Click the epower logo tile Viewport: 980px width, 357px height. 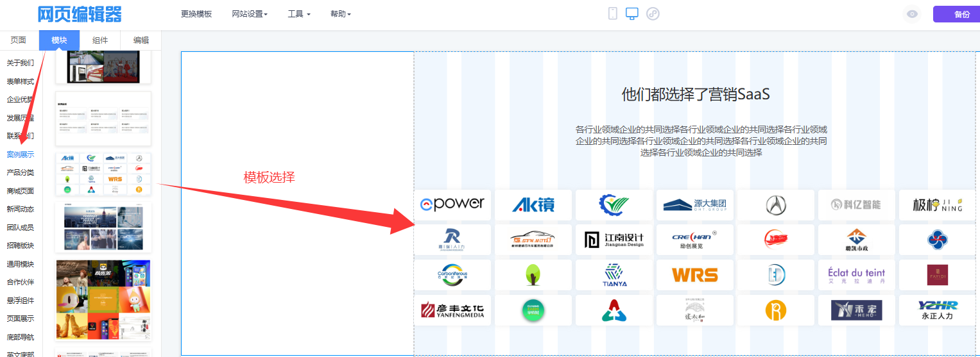tap(452, 205)
